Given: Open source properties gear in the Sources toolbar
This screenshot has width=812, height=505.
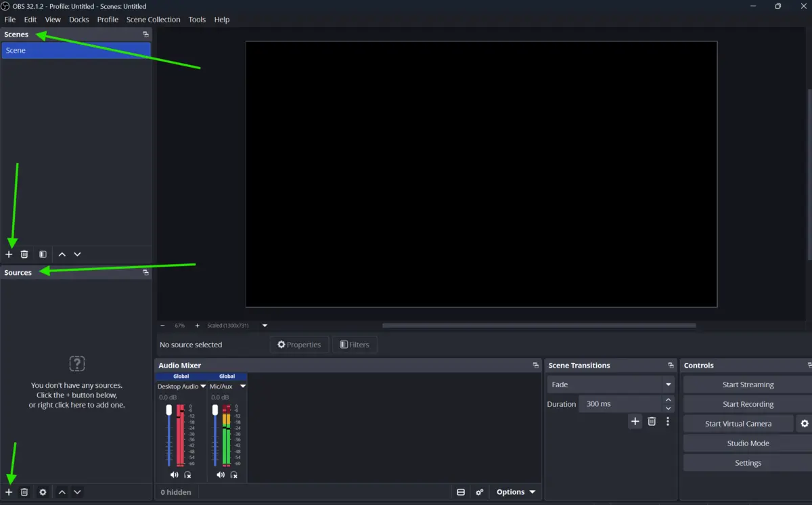Looking at the screenshot, I should 43,492.
